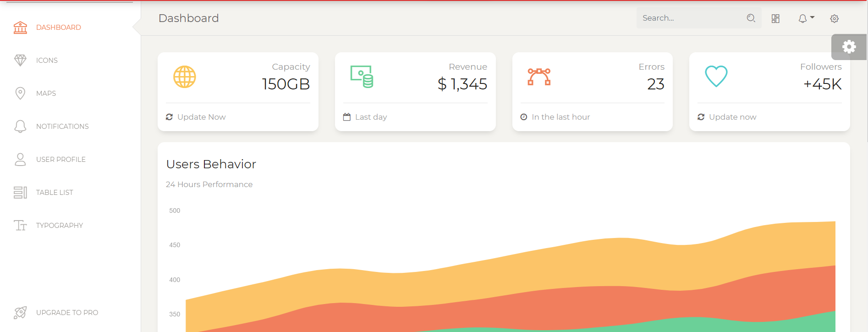Click the Revenue card label
868x332 pixels.
[x=468, y=67]
